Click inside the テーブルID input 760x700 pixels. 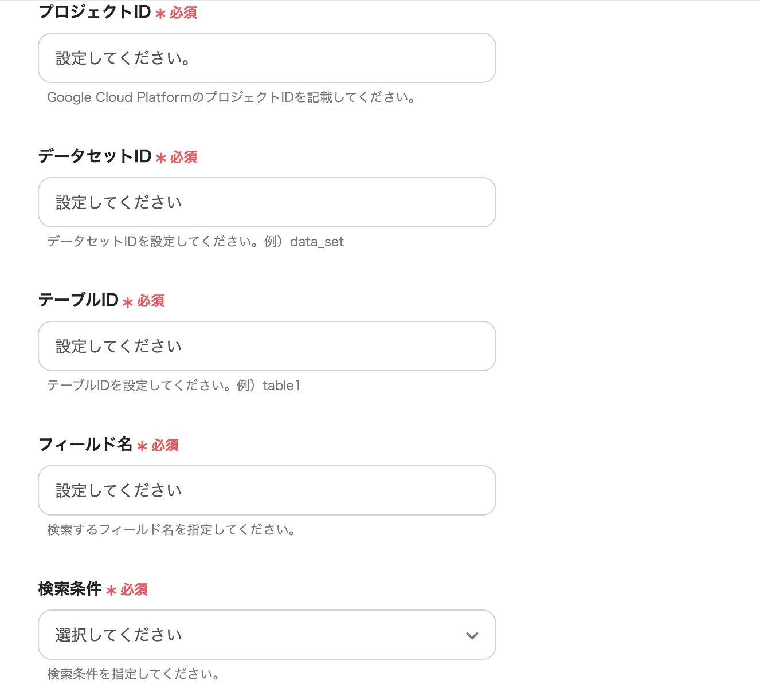pos(267,346)
